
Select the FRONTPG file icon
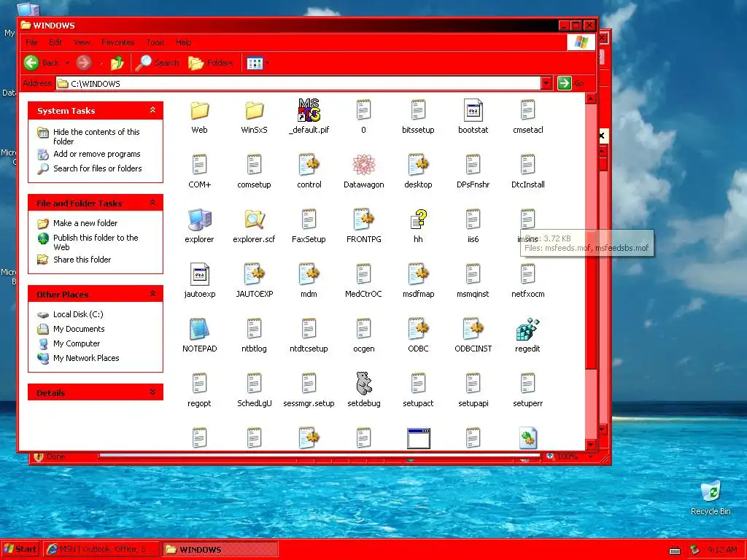363,219
